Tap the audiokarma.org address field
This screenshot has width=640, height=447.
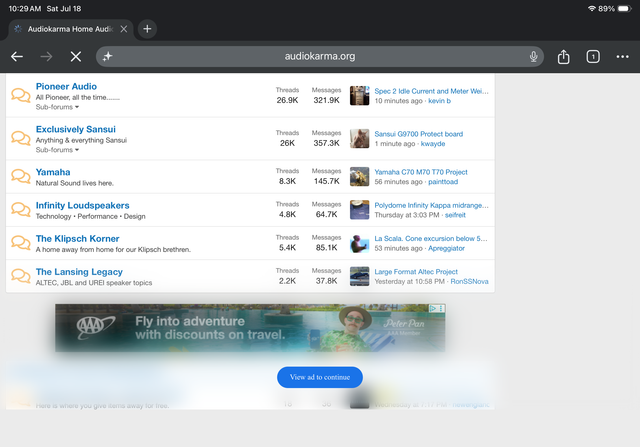click(x=320, y=56)
